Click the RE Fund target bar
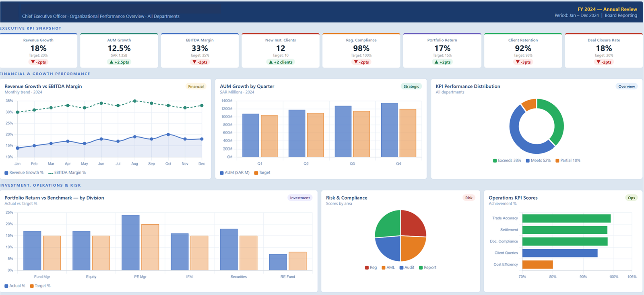 [x=297, y=261]
